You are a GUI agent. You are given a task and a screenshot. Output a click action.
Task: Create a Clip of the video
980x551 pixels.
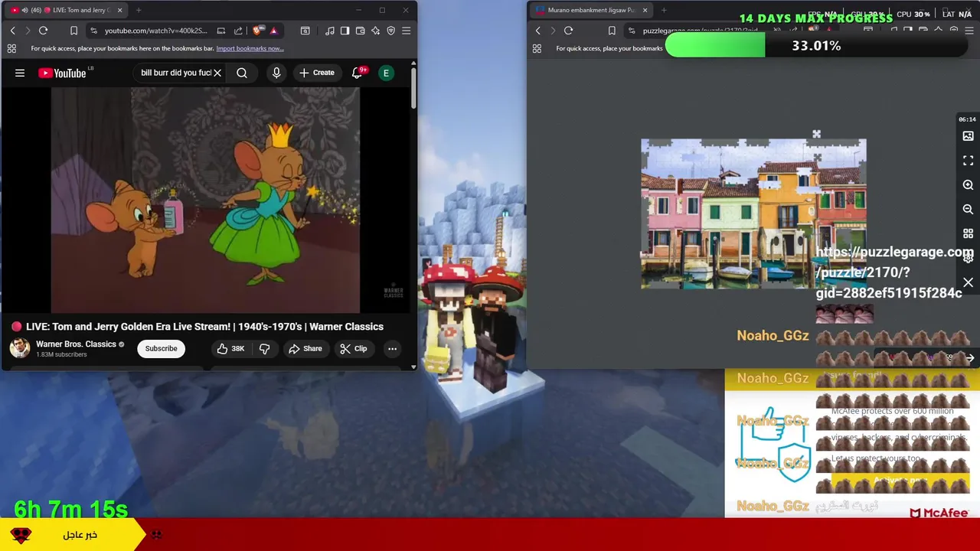(x=354, y=348)
